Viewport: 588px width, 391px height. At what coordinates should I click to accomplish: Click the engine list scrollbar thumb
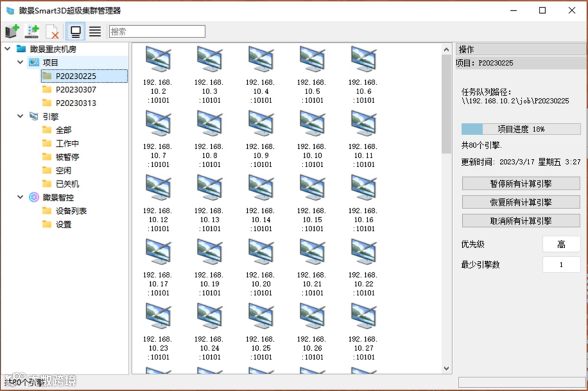pyautogui.click(x=446, y=104)
